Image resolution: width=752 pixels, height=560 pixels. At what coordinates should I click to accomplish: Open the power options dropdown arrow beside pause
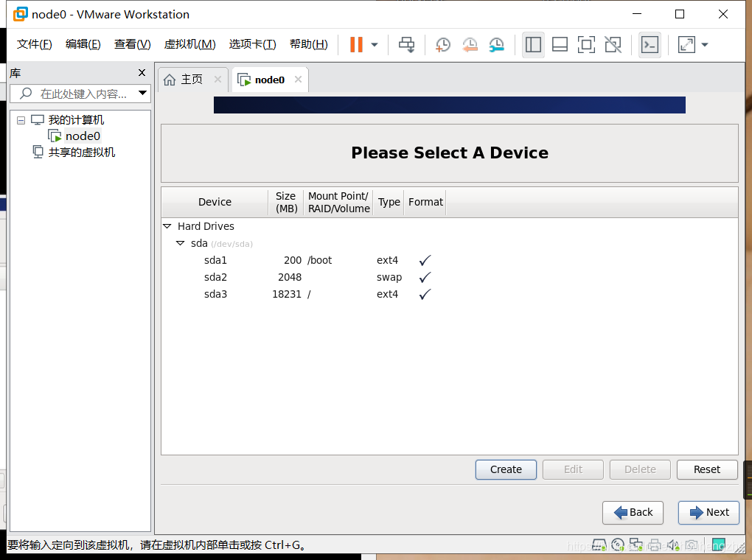pos(375,45)
